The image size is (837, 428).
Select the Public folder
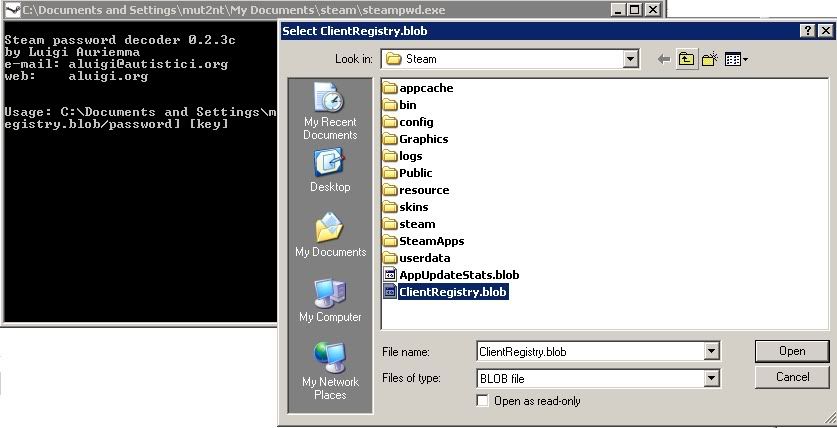tap(408, 173)
